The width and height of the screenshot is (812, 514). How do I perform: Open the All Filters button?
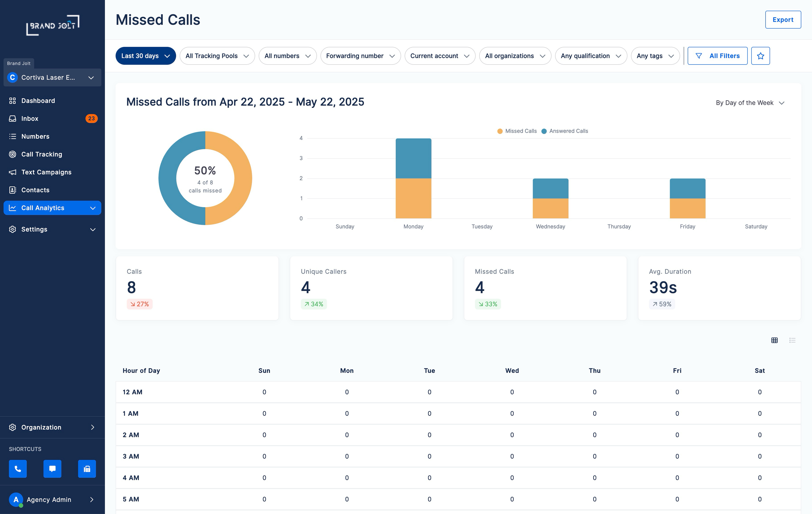click(717, 56)
